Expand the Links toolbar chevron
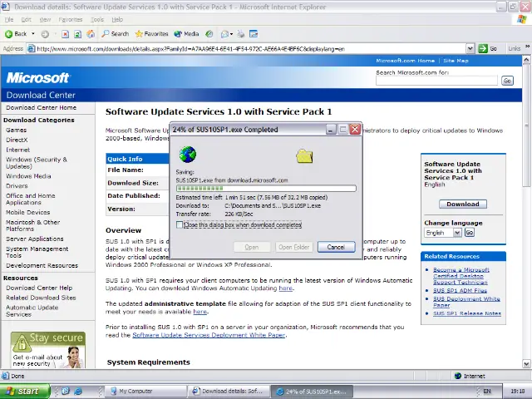This screenshot has width=532, height=399. [x=527, y=47]
